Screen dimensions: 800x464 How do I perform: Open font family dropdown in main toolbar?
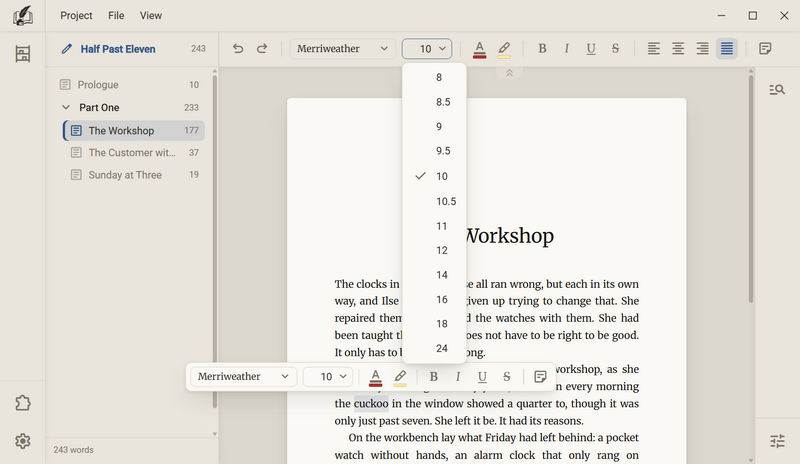click(x=343, y=48)
